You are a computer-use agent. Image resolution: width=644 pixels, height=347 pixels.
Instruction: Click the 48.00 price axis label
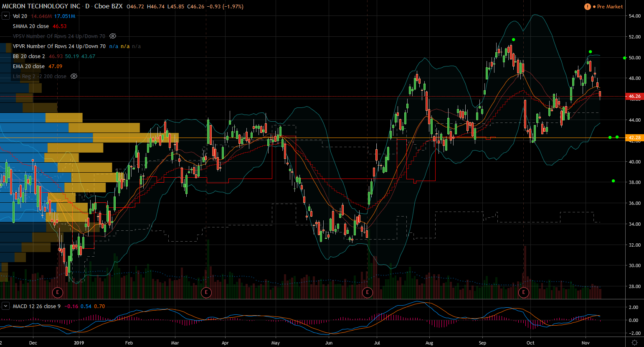pyautogui.click(x=634, y=78)
